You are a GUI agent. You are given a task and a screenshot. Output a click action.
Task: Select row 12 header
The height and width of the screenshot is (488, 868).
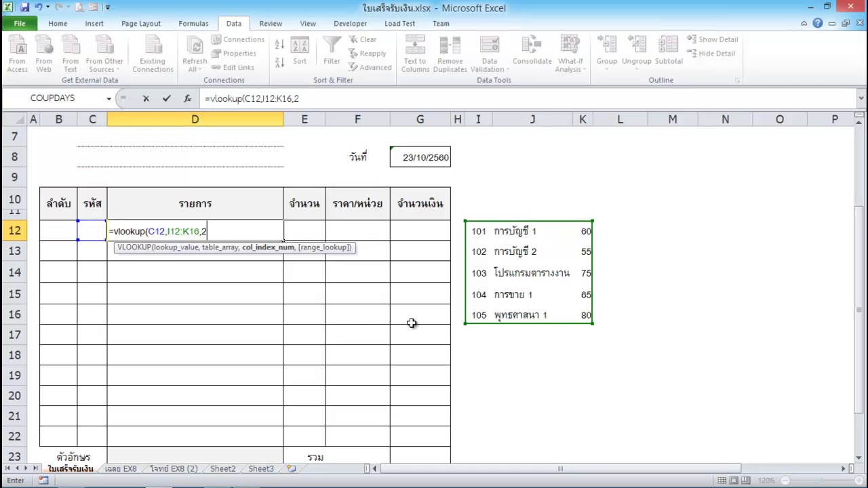14,230
